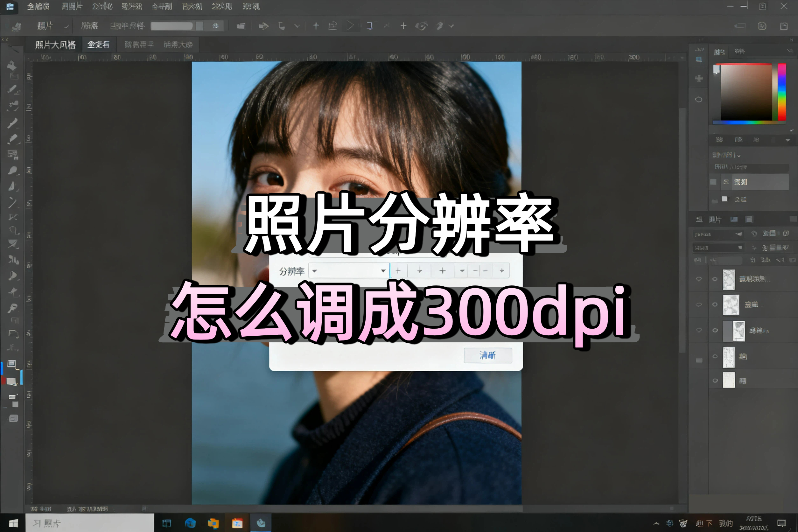798x532 pixels.
Task: Toggle visibility of the second layer
Action: [715, 304]
